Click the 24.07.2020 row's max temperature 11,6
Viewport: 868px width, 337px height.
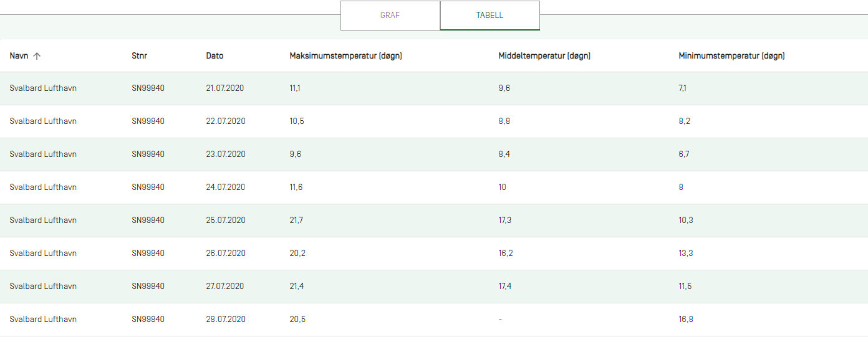point(296,187)
